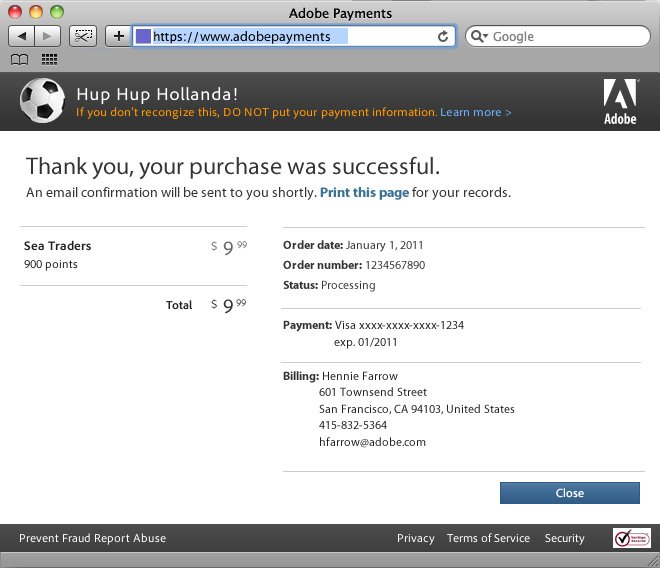Select billing name Hennie Farrow
The width and height of the screenshot is (660, 568).
[x=360, y=376]
